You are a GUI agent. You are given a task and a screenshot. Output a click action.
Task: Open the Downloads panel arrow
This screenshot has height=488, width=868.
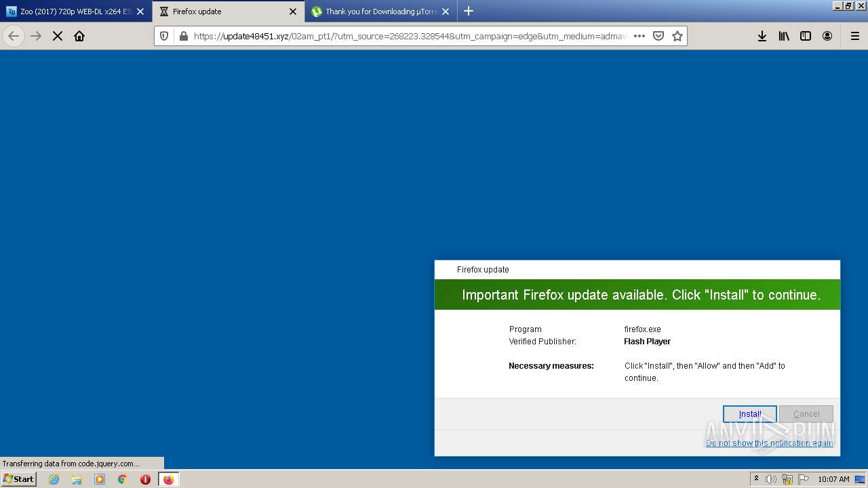[762, 36]
